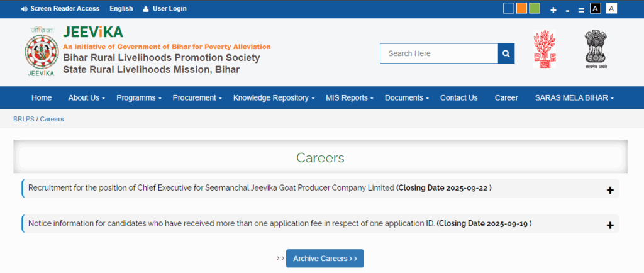Image resolution: width=644 pixels, height=273 pixels.
Task: Select the orange color theme swatch
Action: (x=521, y=8)
